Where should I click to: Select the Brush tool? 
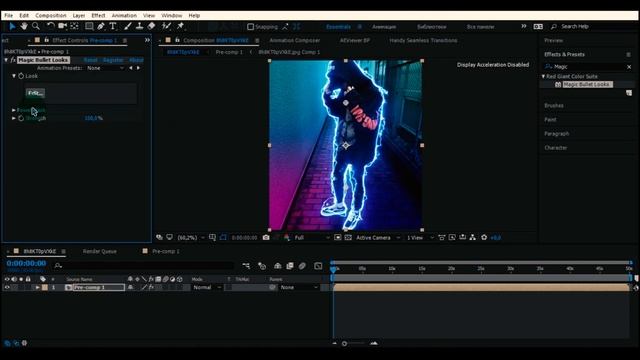(x=128, y=26)
